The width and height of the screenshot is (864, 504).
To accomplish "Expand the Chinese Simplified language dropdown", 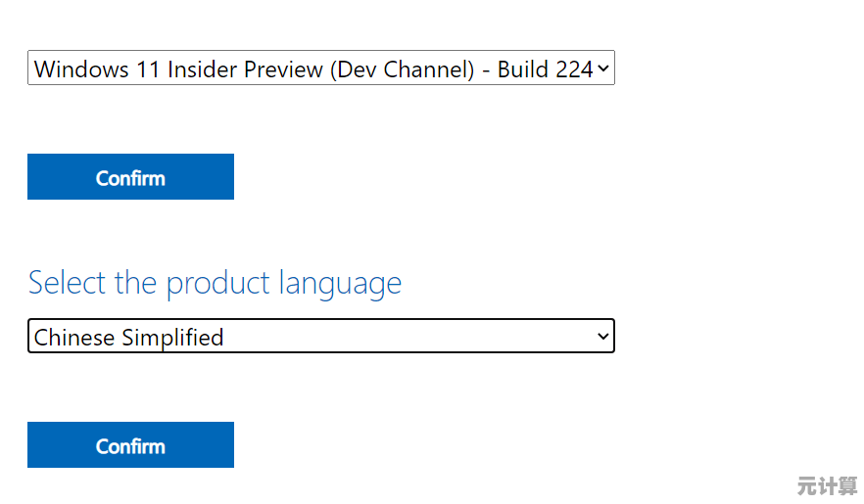I will (320, 337).
